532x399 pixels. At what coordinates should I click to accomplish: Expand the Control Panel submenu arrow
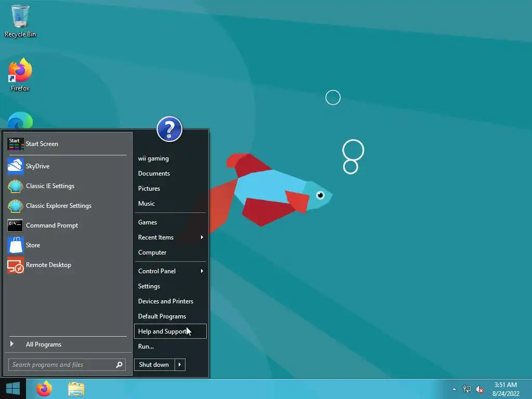(x=202, y=271)
